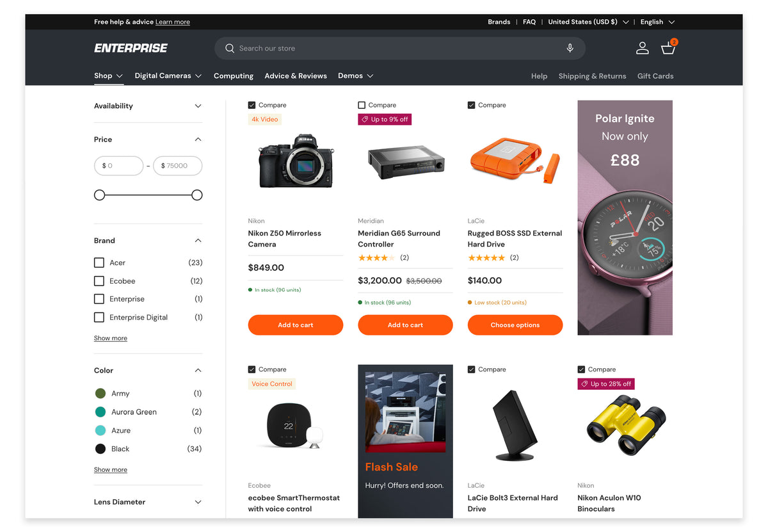Open the English language dropdown
768x532 pixels.
click(657, 22)
